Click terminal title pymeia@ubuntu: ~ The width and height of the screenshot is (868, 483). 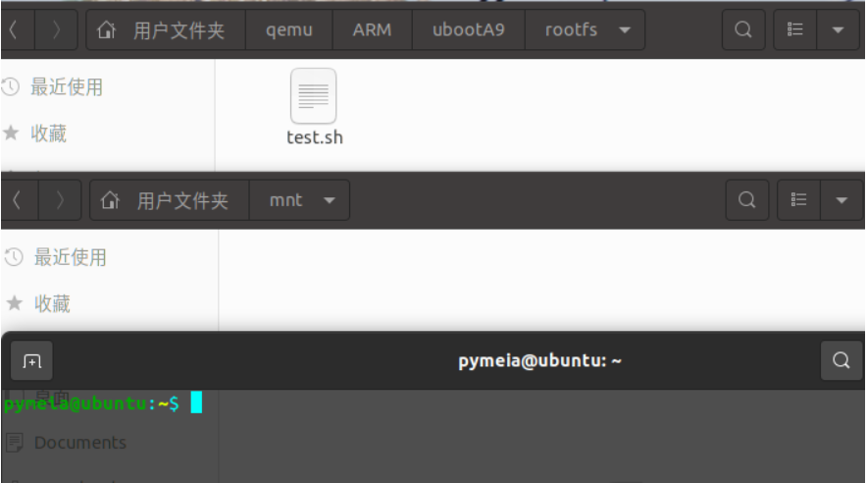coord(539,361)
